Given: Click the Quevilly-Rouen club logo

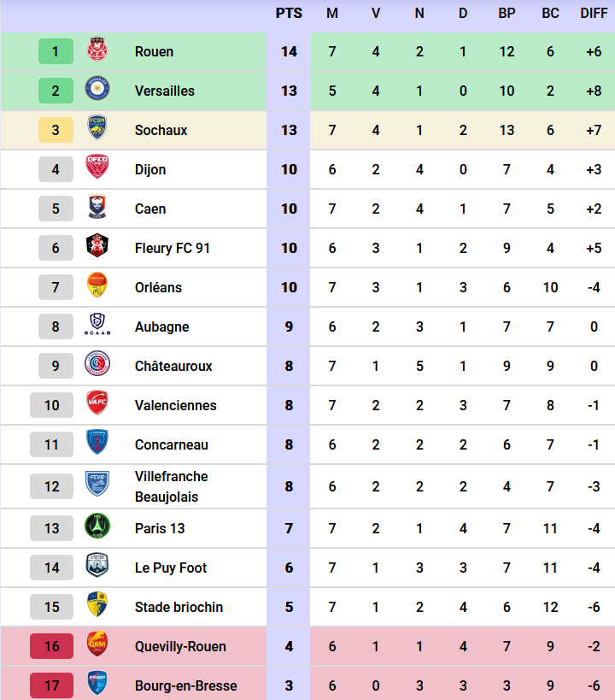Looking at the screenshot, I should pyautogui.click(x=97, y=646).
